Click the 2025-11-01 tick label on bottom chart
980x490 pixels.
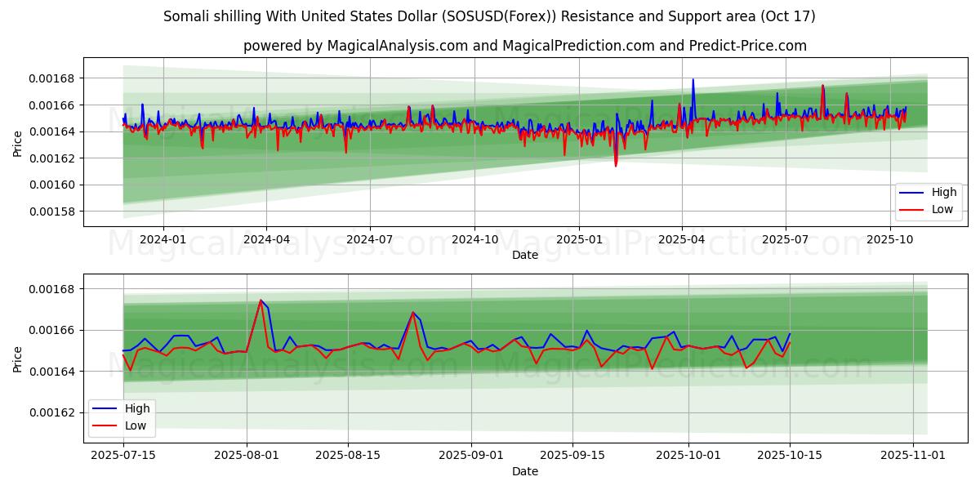(x=913, y=456)
